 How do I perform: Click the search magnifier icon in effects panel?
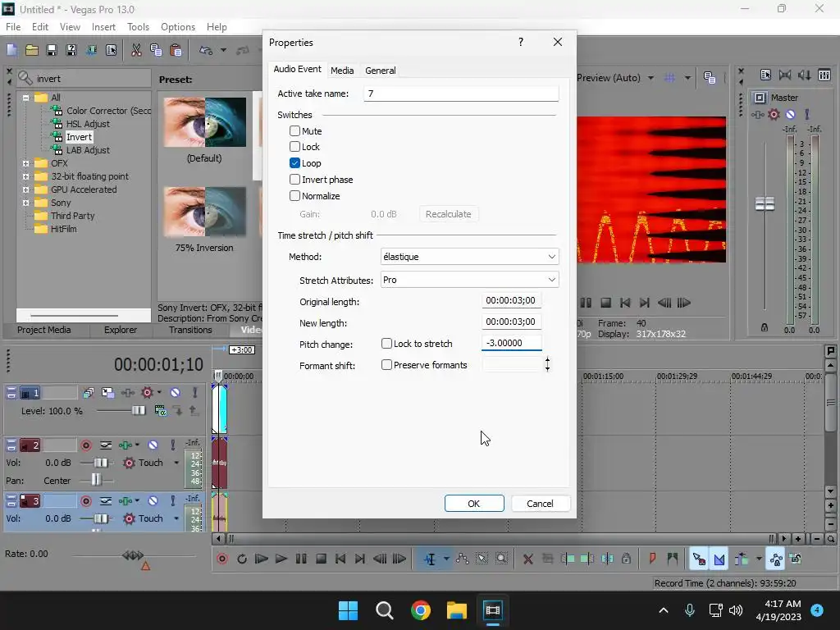click(25, 78)
